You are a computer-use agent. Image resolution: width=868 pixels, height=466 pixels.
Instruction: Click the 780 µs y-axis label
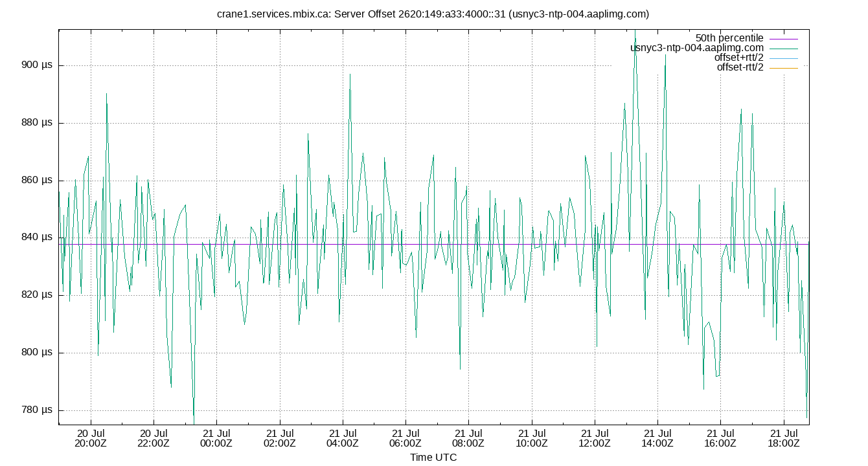coord(38,410)
